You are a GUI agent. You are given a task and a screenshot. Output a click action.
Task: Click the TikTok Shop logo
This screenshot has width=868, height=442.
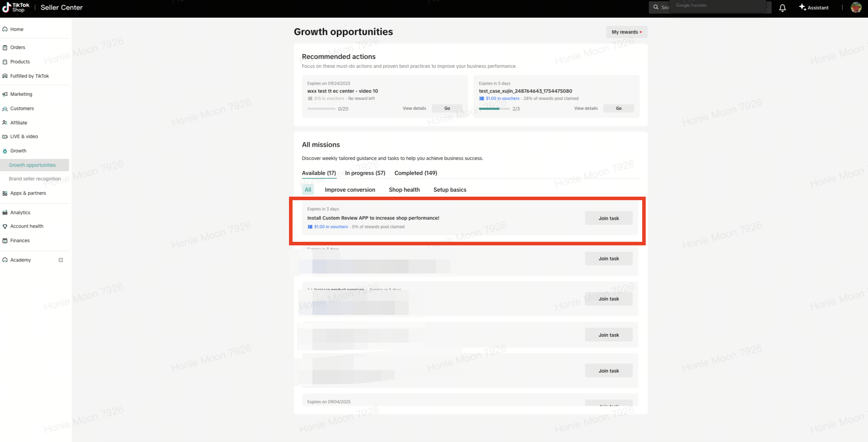16,7
